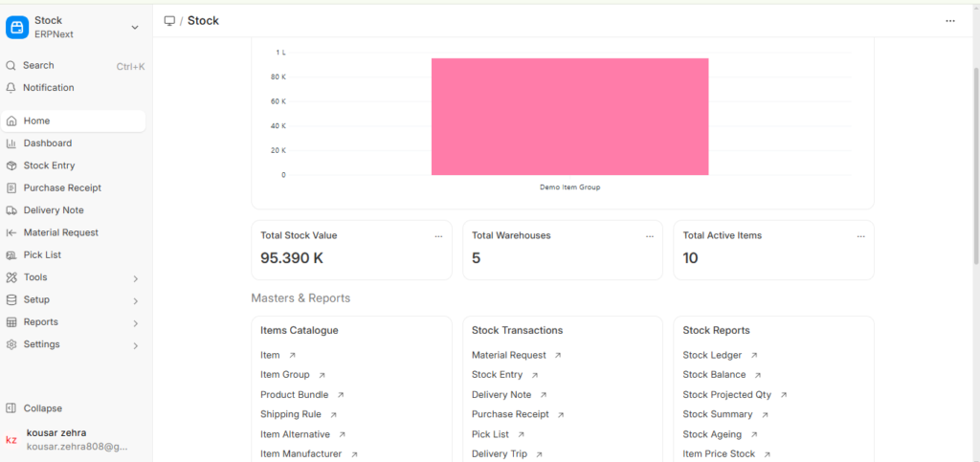Open the Item Group link
Viewport: 980px width, 462px height.
click(x=283, y=375)
